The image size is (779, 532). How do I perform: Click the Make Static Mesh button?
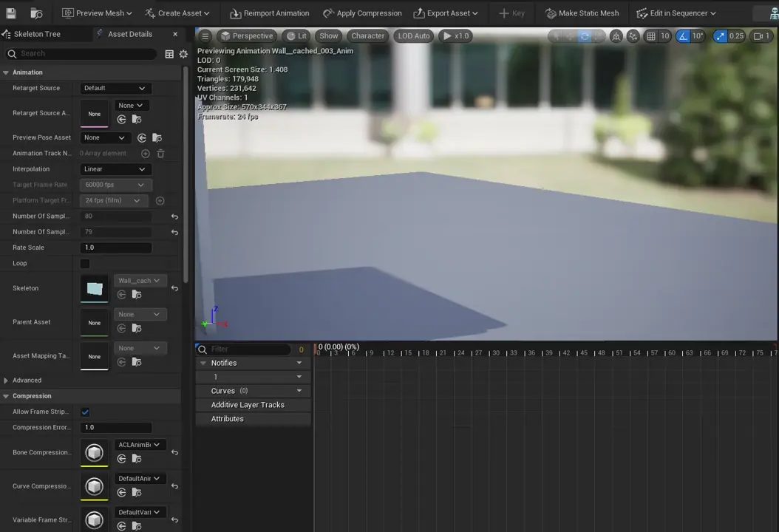[582, 13]
